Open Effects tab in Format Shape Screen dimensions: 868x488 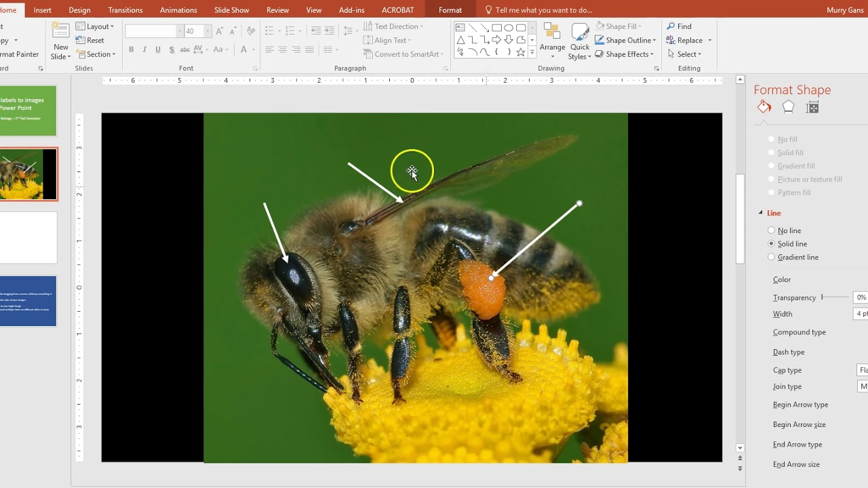pos(788,107)
